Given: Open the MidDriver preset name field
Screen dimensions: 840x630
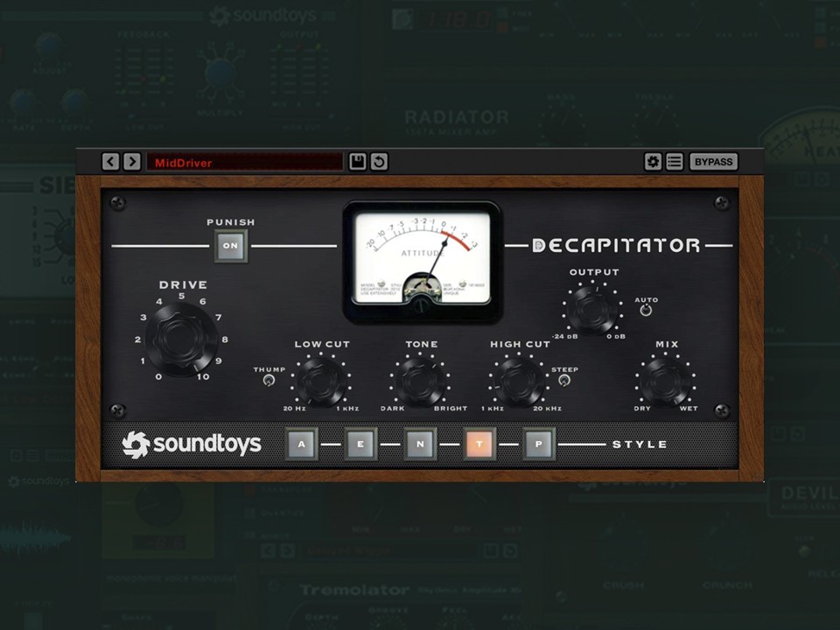Looking at the screenshot, I should [245, 162].
